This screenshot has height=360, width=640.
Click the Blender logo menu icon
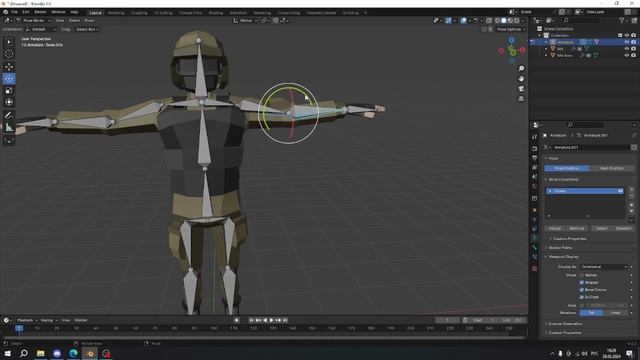[5, 12]
